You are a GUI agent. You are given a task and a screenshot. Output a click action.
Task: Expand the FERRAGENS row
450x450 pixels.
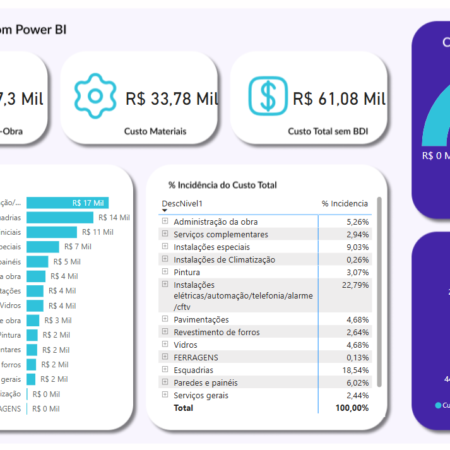pos(165,357)
